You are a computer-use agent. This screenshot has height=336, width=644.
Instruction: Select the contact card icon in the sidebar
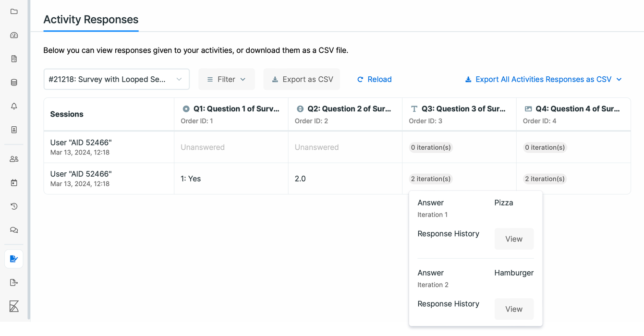tap(13, 130)
